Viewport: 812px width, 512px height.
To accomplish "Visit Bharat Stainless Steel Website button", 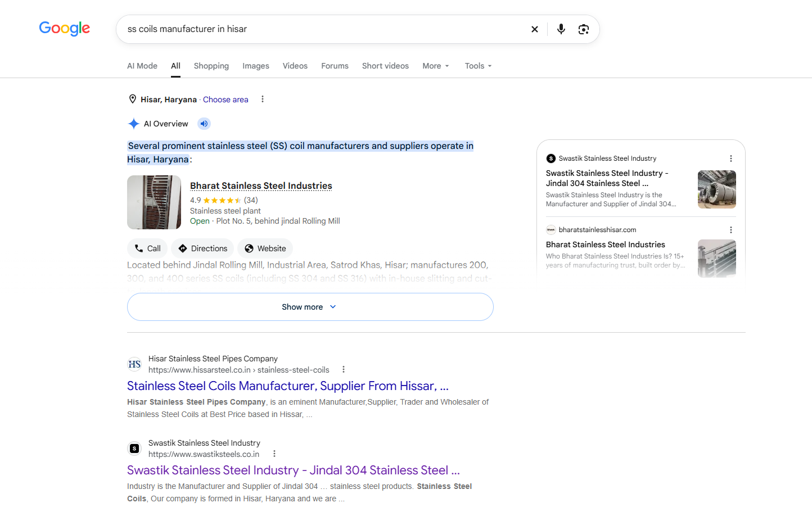I will point(265,248).
